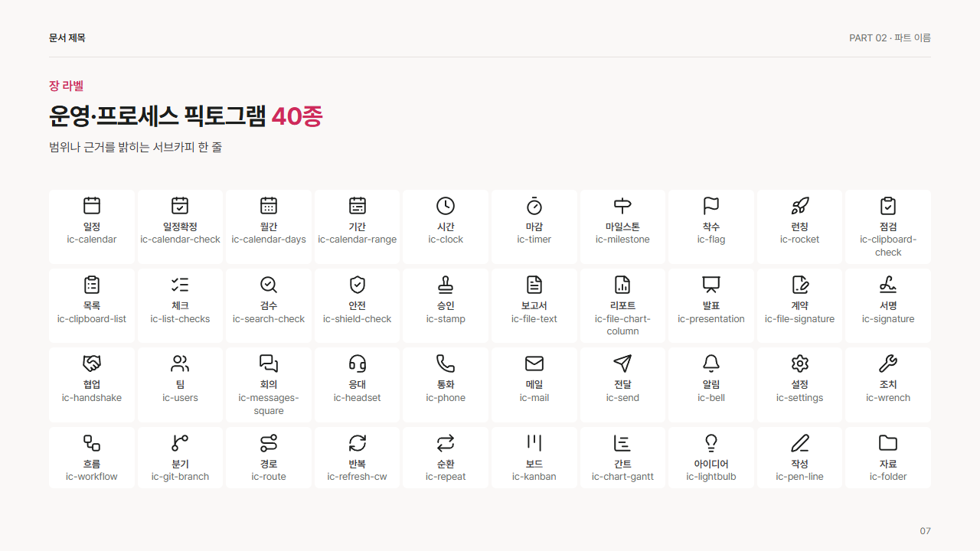This screenshot has height=551, width=980.
Task: Select the clipboard-check icon for 점검
Action: coord(888,206)
